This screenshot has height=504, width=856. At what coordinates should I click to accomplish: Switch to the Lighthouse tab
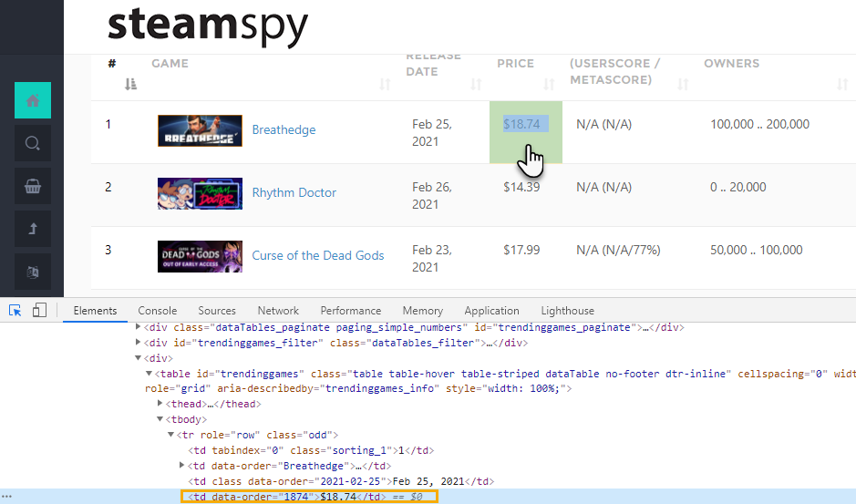click(567, 311)
